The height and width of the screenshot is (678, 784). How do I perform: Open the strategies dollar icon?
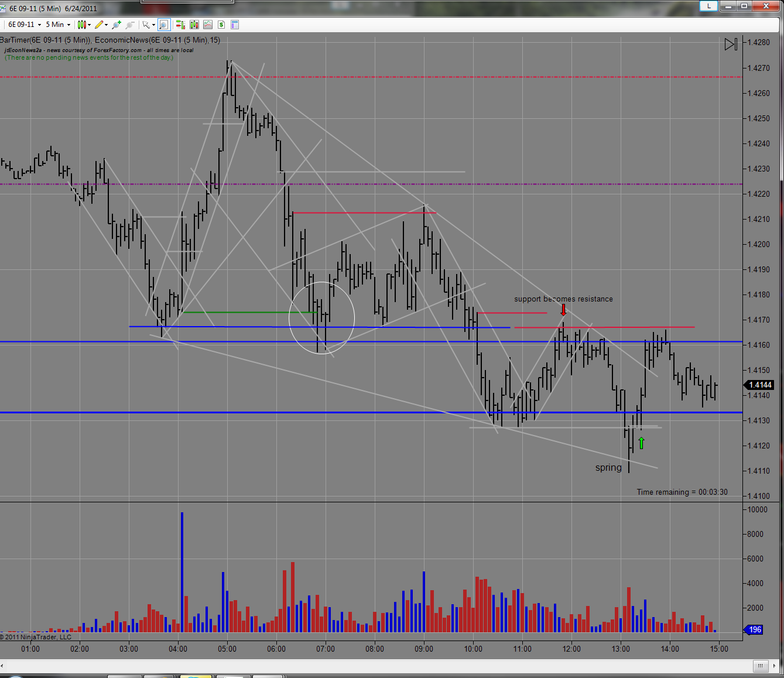(221, 25)
